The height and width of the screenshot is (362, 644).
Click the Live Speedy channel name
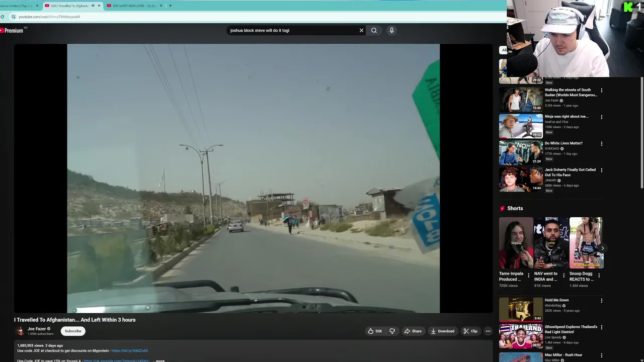(553, 337)
